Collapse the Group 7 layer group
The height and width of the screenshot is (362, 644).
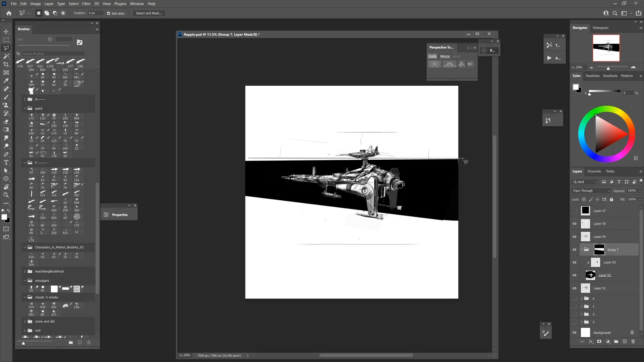[582, 249]
